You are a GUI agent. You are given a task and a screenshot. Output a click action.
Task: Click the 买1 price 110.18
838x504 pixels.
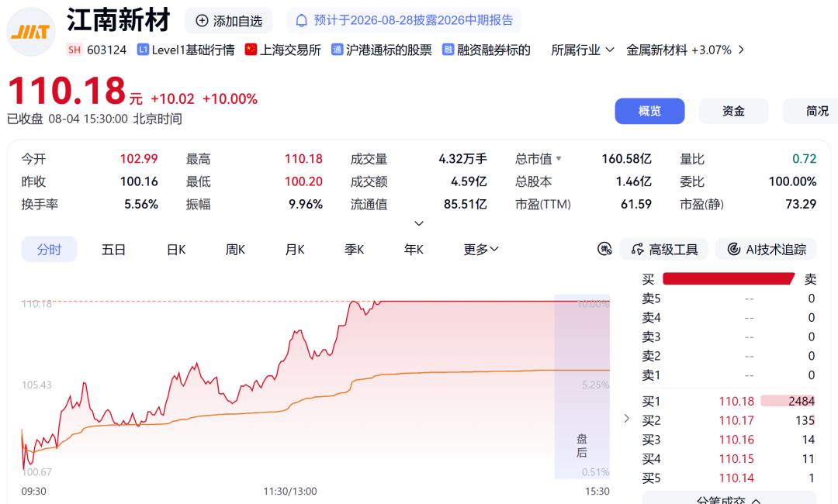click(x=736, y=402)
